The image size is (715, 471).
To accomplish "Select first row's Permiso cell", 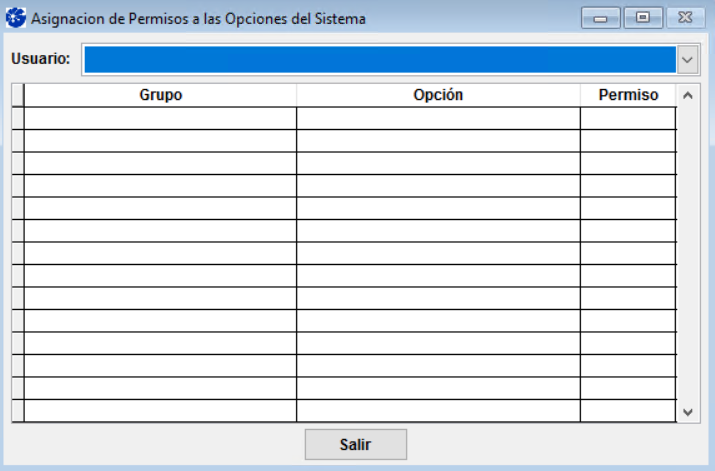I will click(628, 118).
